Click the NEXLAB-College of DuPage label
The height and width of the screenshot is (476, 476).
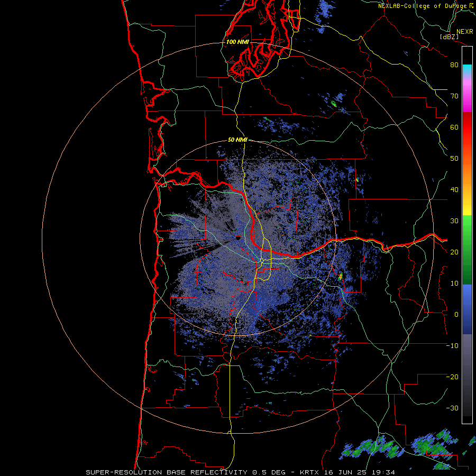pyautogui.click(x=423, y=6)
